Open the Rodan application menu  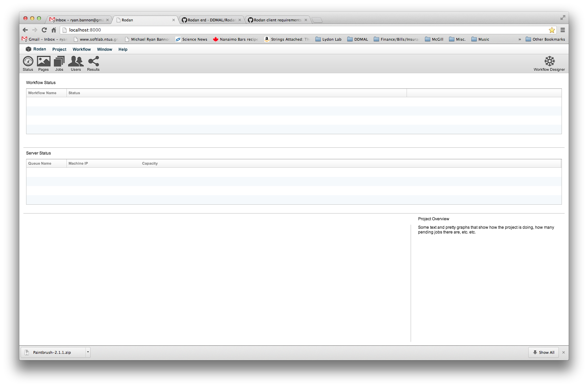click(x=39, y=49)
